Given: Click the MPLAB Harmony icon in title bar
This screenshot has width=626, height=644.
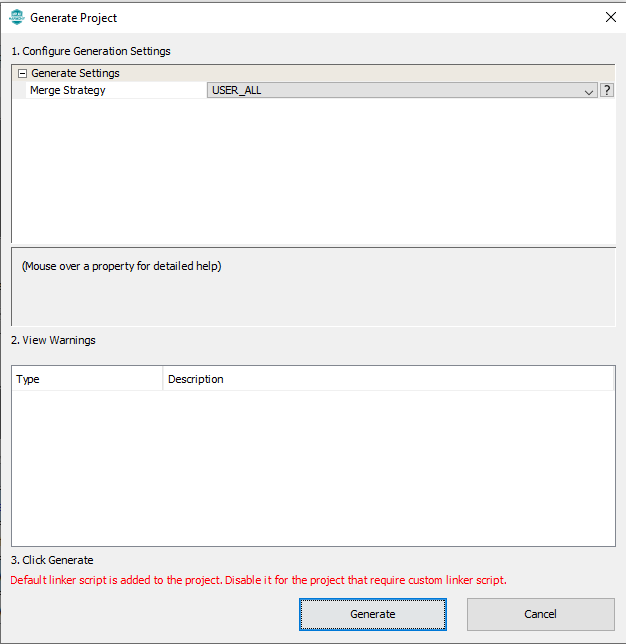Looking at the screenshot, I should click(16, 17).
